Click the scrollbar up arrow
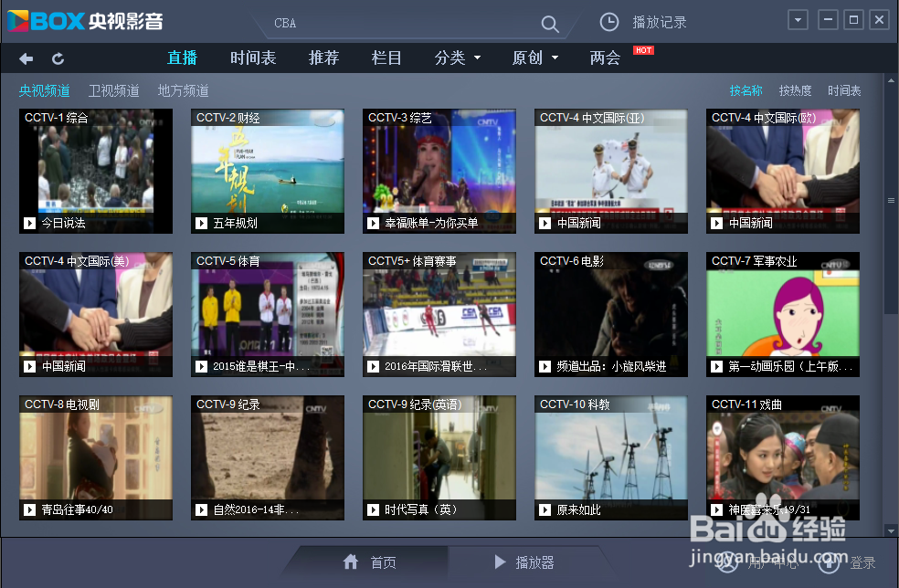Viewport: 899px width, 588px height. click(x=891, y=80)
